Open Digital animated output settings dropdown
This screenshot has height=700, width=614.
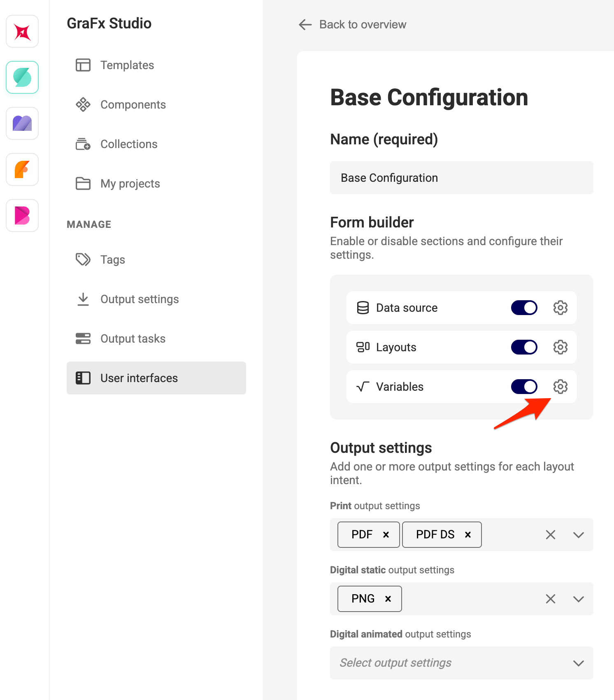(x=462, y=663)
